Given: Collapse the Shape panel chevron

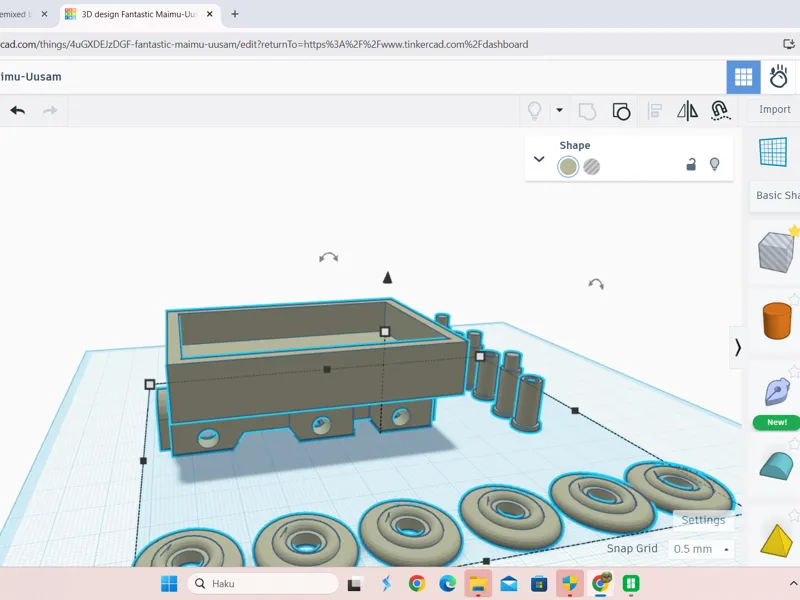Looking at the screenshot, I should click(539, 159).
